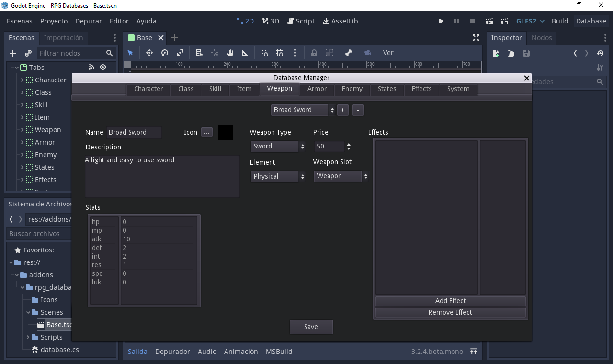Open the Depurar menu
Image resolution: width=613 pixels, height=364 pixels.
(x=89, y=21)
